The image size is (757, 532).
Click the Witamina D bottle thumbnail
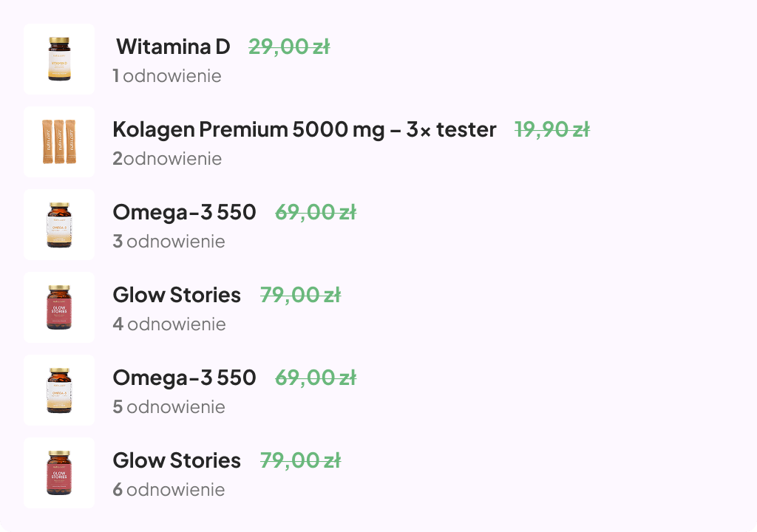(x=59, y=59)
